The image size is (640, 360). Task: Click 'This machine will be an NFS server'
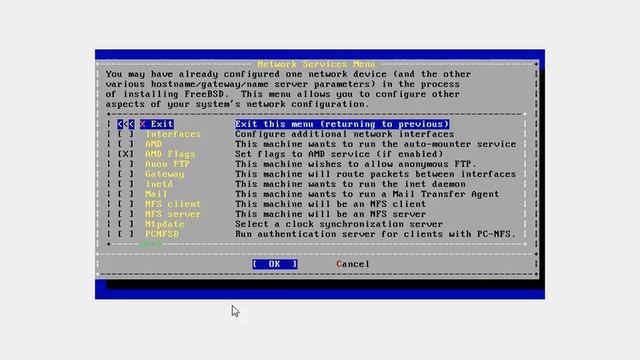[331, 214]
